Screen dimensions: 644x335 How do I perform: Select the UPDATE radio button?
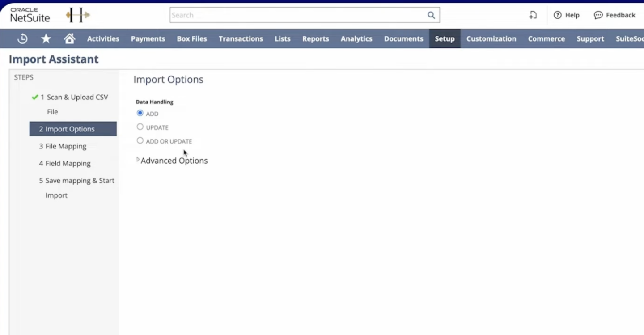pos(140,127)
